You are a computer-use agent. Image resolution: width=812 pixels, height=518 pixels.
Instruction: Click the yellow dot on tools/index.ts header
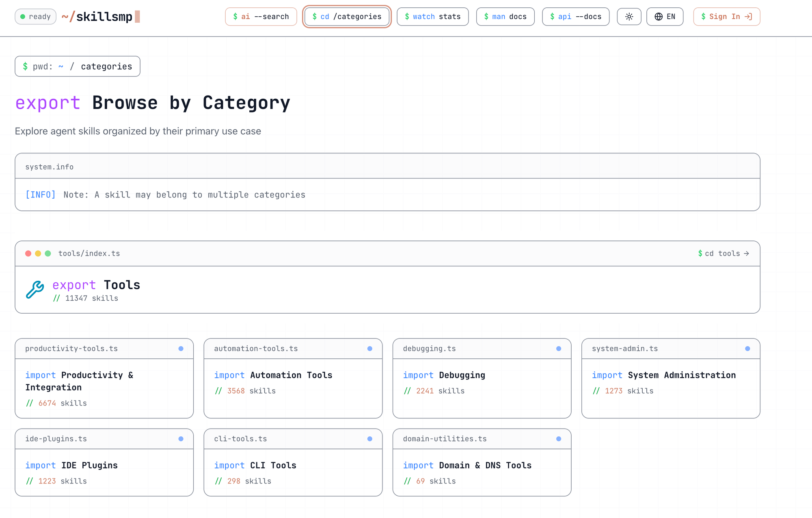click(x=38, y=254)
